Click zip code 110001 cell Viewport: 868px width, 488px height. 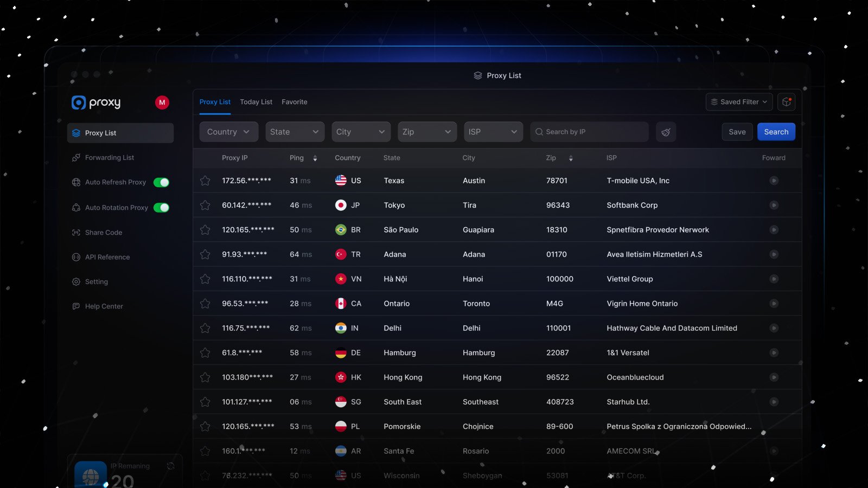(558, 328)
